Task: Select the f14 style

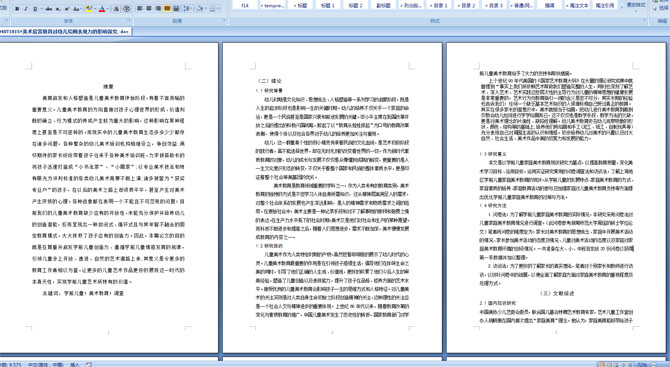Action: [x=245, y=6]
